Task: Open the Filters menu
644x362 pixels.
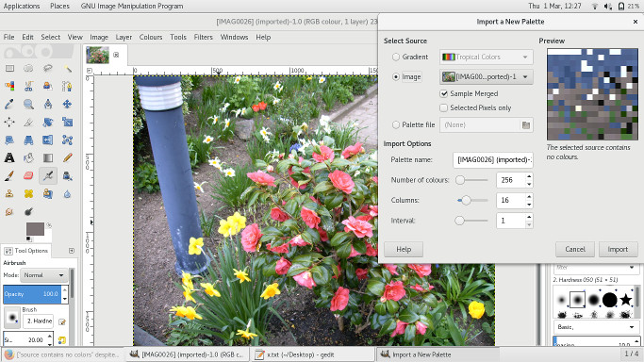Action: pyautogui.click(x=204, y=37)
